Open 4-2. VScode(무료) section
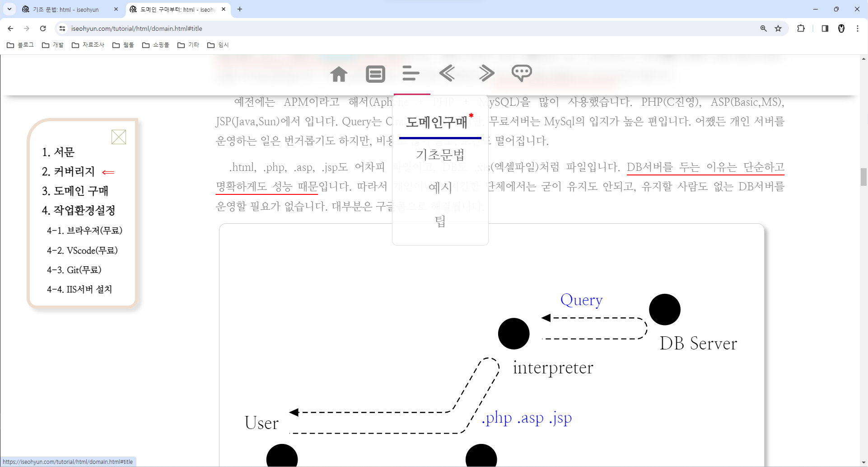 click(82, 250)
